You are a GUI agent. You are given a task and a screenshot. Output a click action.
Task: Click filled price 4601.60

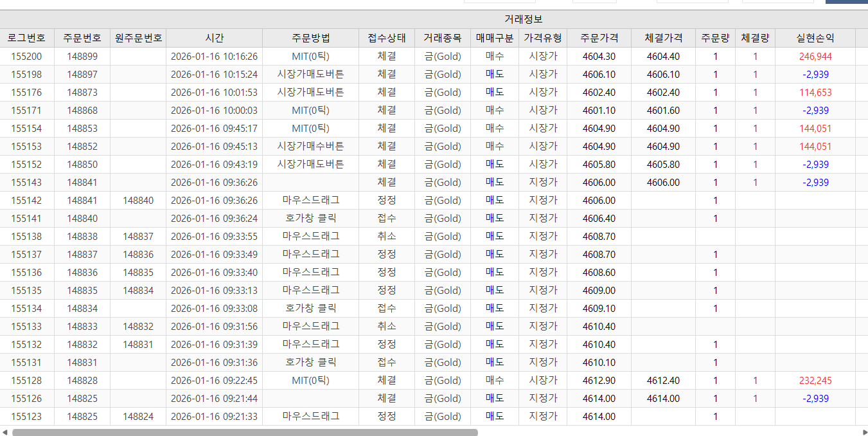(663, 111)
